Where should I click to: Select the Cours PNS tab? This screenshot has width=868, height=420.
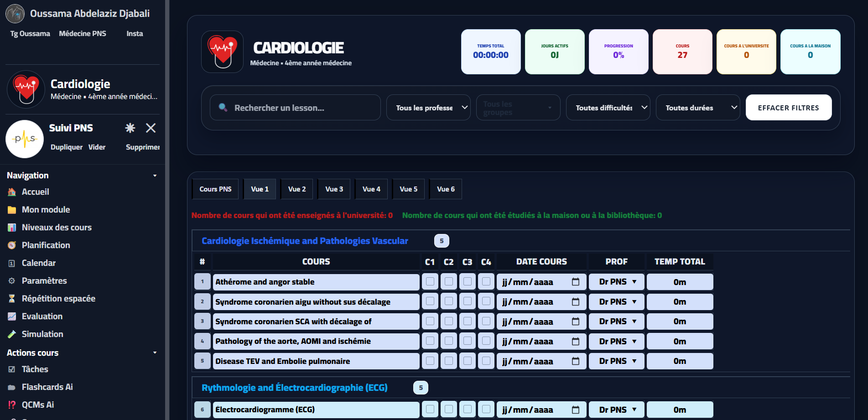215,189
